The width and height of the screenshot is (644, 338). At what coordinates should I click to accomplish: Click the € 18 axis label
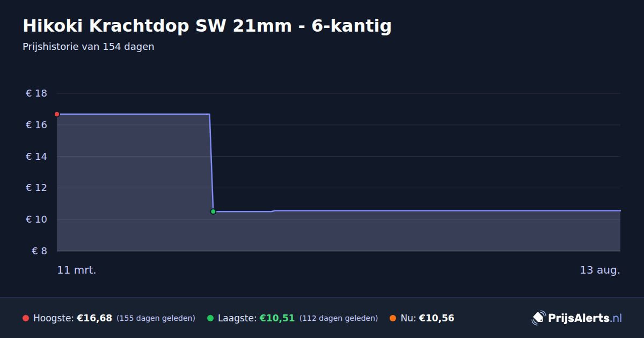point(36,93)
